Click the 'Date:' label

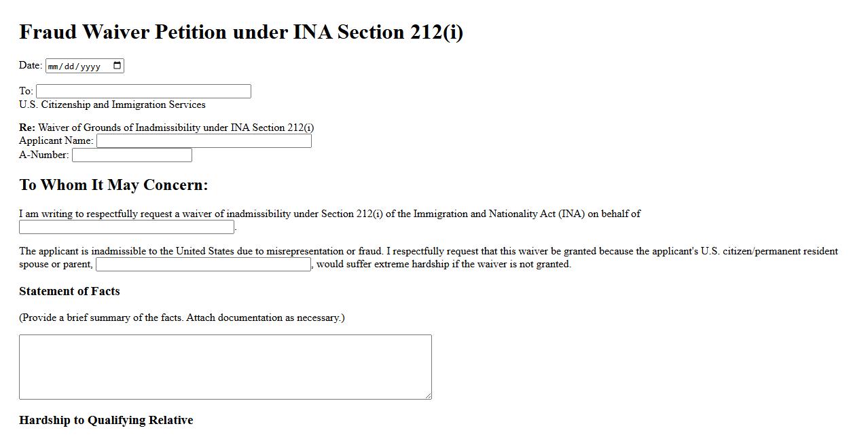31,65
